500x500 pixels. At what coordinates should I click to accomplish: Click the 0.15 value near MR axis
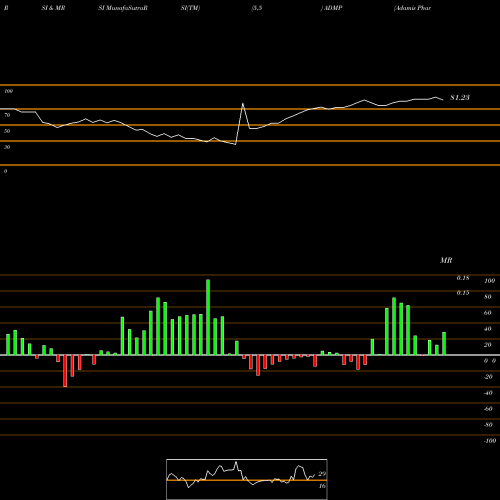[x=463, y=293]
